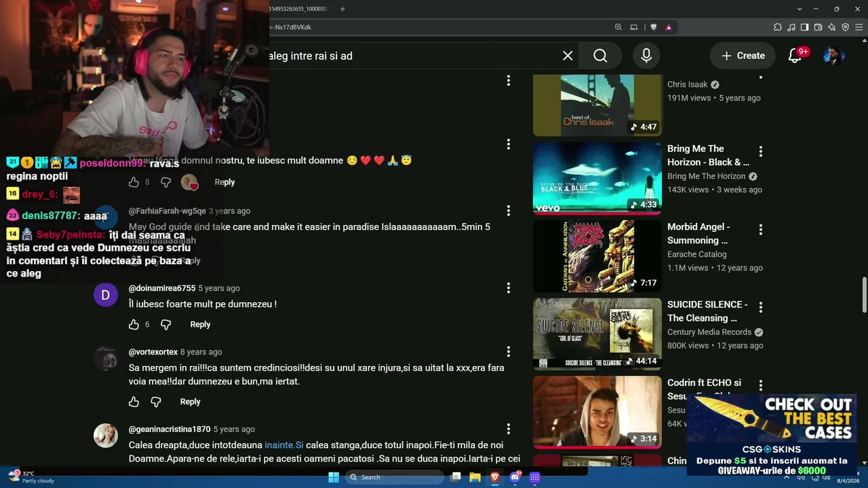Click the cast/install icon in the address bar
Image resolution: width=868 pixels, height=488 pixels.
[634, 27]
